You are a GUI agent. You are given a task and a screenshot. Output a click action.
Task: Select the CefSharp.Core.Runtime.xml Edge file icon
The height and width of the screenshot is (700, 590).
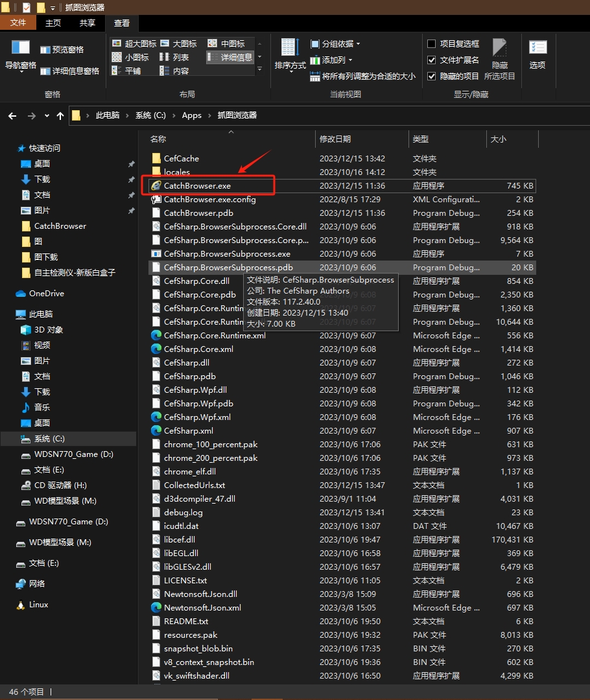pos(156,335)
